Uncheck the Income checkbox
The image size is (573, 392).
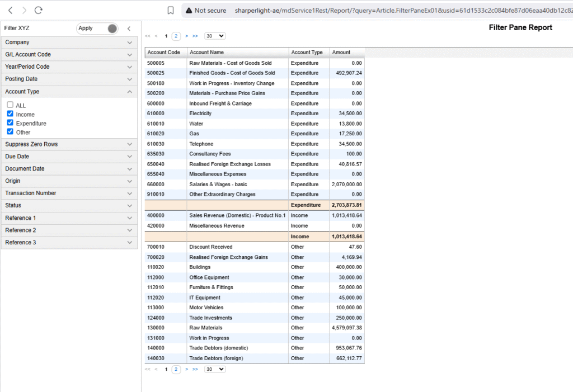point(10,114)
